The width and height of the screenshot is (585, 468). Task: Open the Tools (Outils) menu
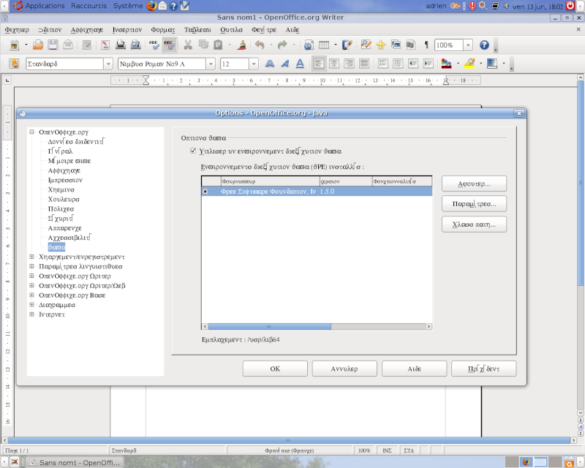point(231,29)
